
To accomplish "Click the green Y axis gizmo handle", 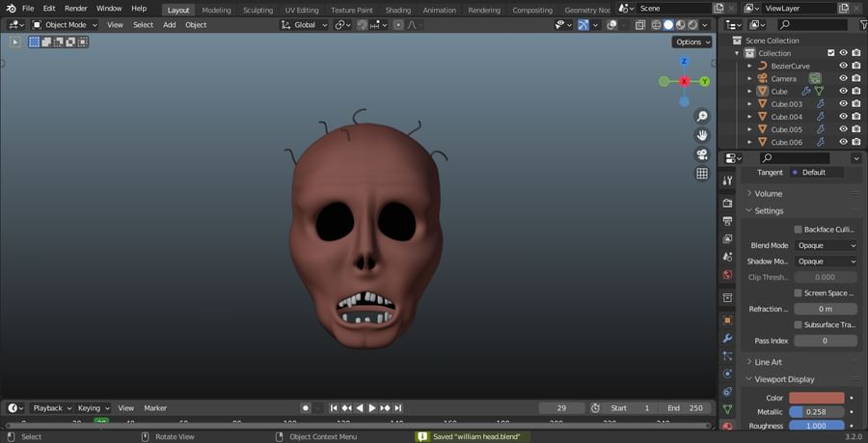I will (x=705, y=82).
